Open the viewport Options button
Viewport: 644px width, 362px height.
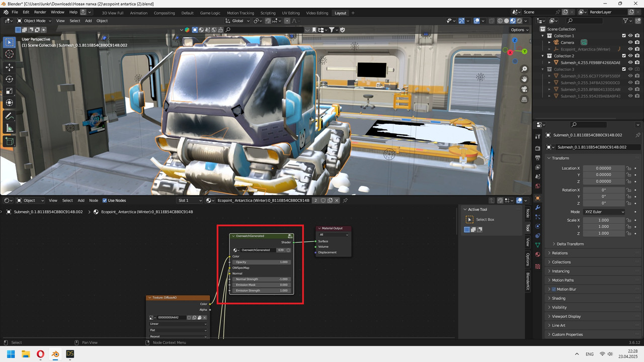(x=519, y=30)
